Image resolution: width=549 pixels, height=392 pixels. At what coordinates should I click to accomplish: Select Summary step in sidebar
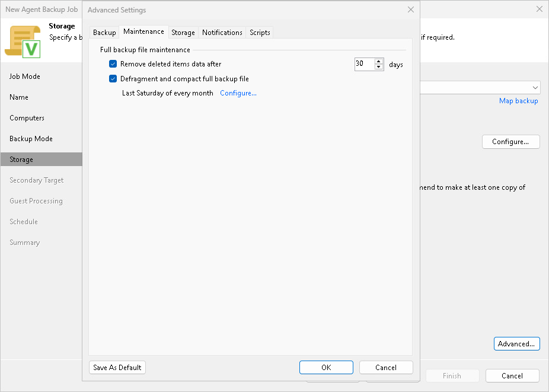point(24,243)
